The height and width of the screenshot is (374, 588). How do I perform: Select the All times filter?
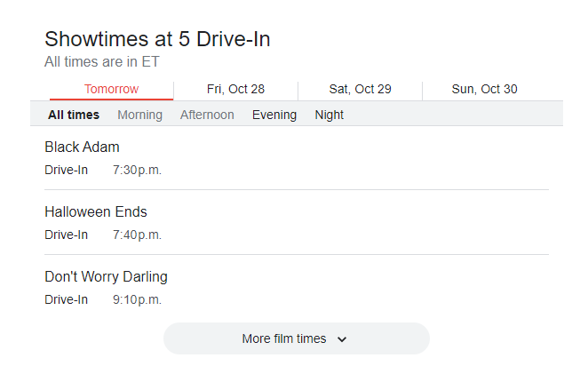pyautogui.click(x=74, y=115)
